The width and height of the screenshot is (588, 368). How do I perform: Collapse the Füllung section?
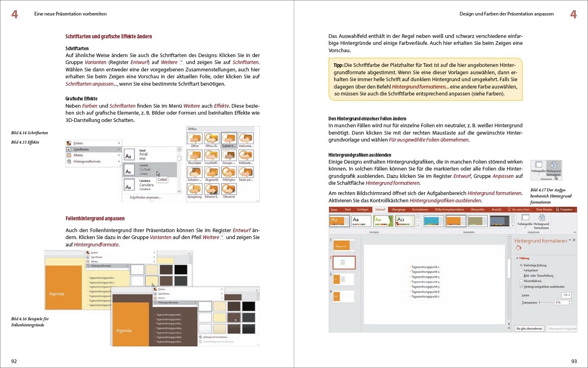pyautogui.click(x=517, y=258)
